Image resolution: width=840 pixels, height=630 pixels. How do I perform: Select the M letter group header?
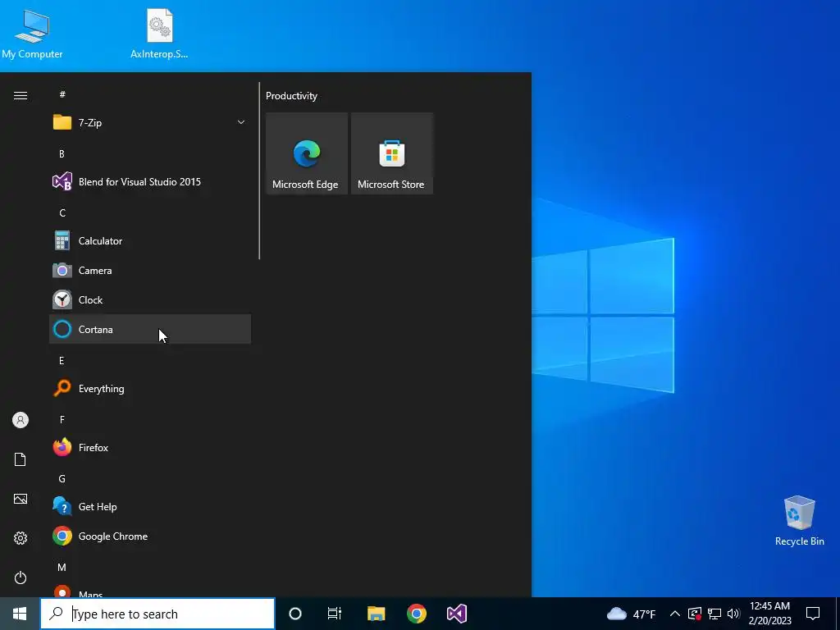click(62, 568)
